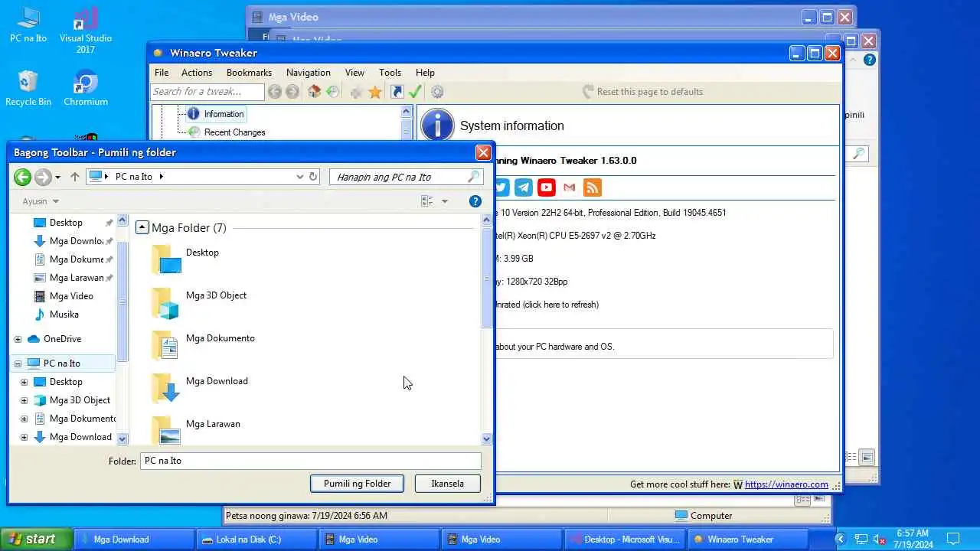Click the Up one level arrow in folder dialog
980x551 pixels.
[x=74, y=177]
